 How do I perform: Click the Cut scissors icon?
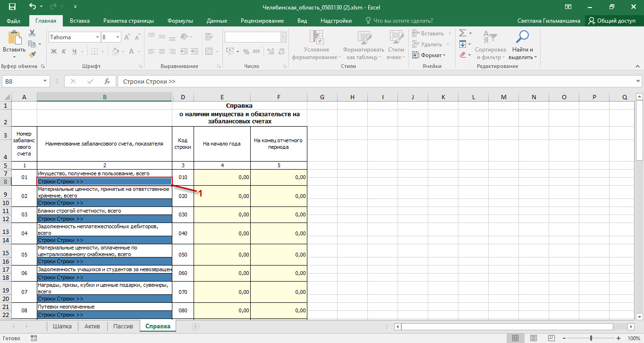point(32,33)
